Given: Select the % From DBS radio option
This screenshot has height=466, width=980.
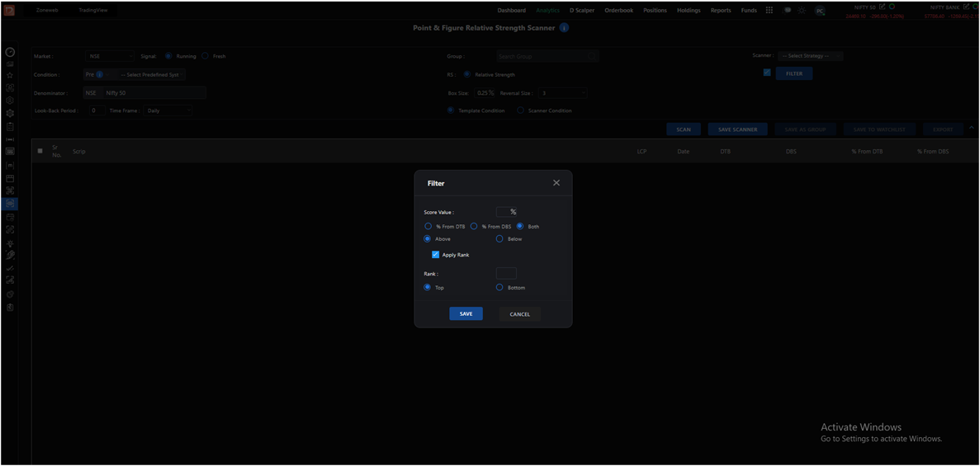Looking at the screenshot, I should coord(474,226).
